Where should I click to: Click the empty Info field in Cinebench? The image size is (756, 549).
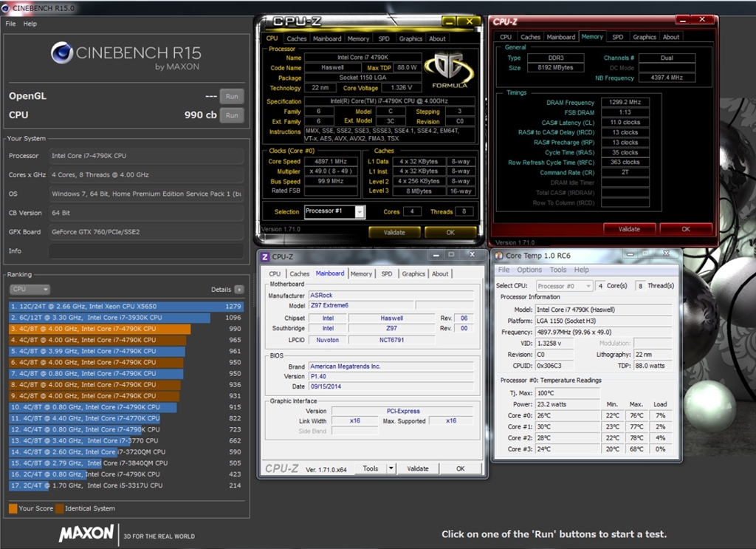[x=145, y=251]
